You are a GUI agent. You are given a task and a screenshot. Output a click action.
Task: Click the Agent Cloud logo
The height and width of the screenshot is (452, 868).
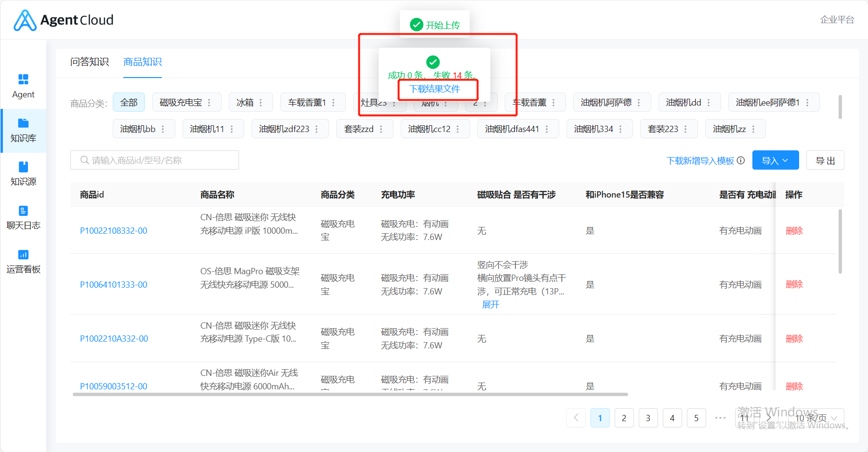(63, 20)
